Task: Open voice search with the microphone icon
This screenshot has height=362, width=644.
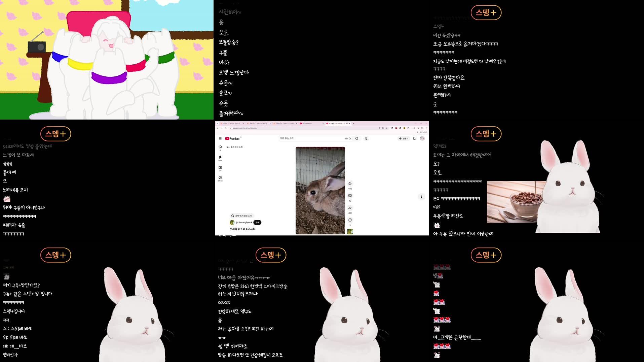Action: 366,138
